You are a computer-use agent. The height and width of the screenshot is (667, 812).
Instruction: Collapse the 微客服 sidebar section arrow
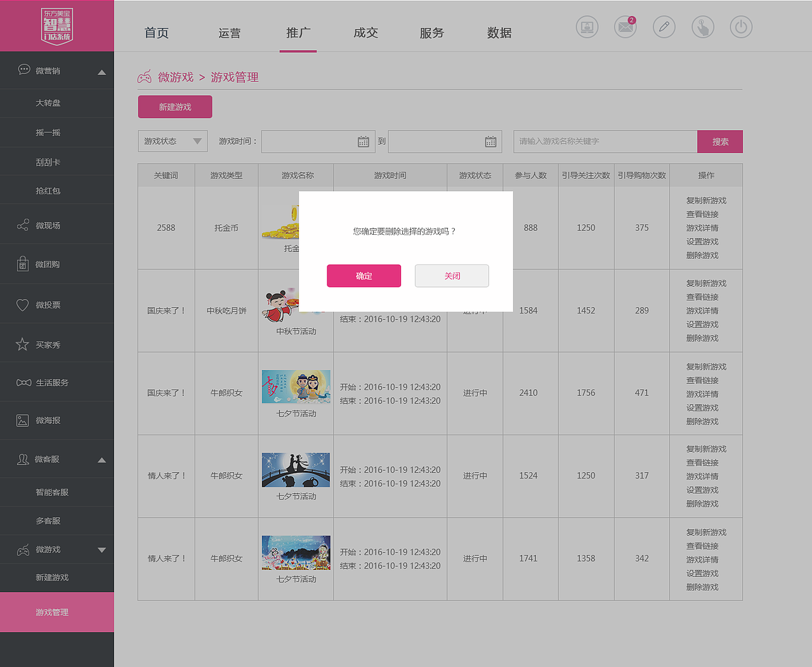tap(101, 460)
